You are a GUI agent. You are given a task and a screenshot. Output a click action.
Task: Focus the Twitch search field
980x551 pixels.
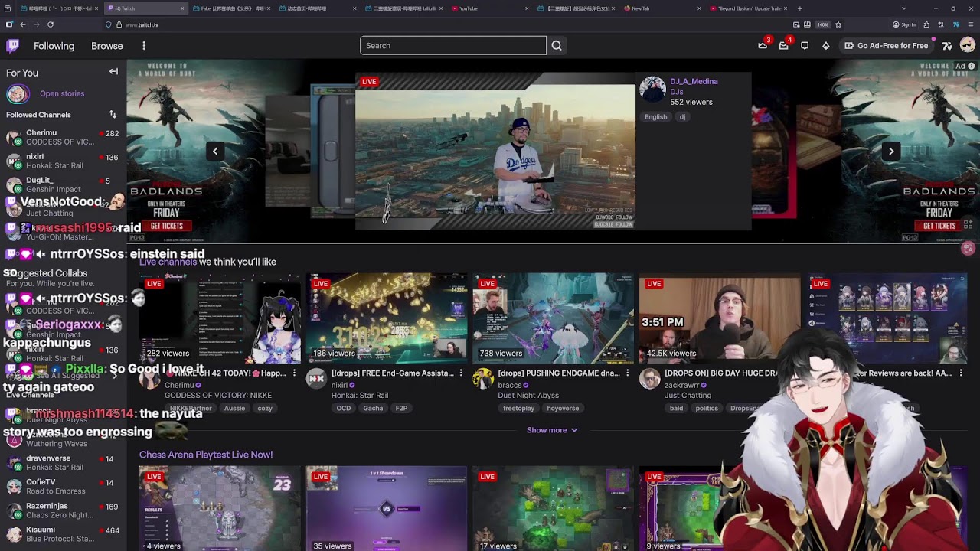[453, 46]
